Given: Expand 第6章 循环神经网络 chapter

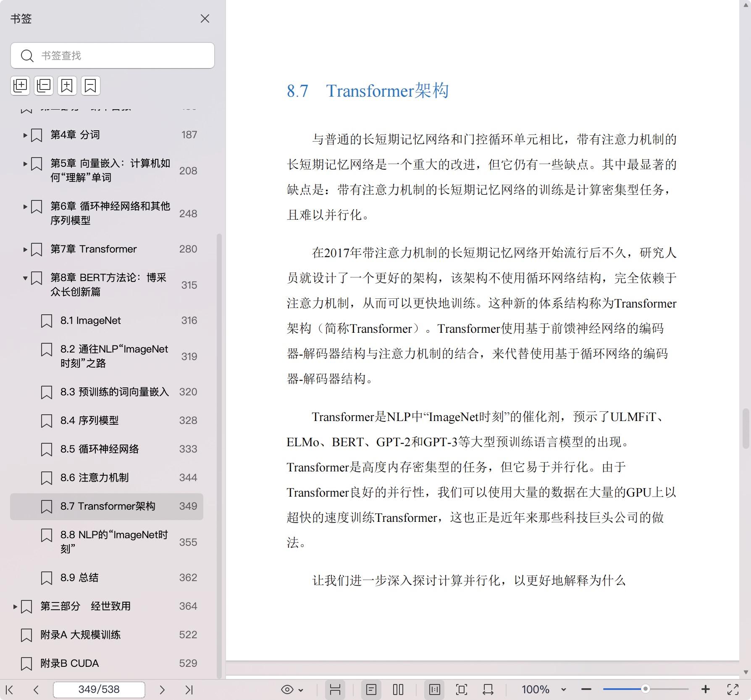Looking at the screenshot, I should (25, 207).
